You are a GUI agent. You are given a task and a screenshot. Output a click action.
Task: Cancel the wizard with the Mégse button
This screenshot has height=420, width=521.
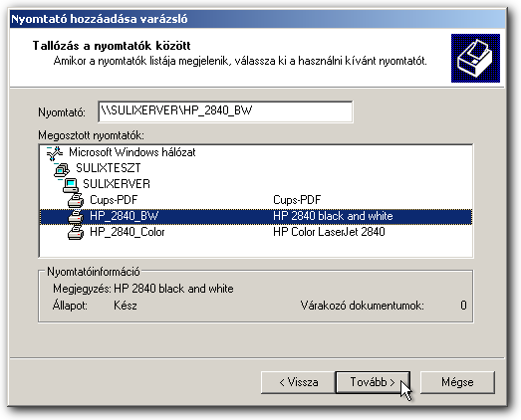[457, 382]
